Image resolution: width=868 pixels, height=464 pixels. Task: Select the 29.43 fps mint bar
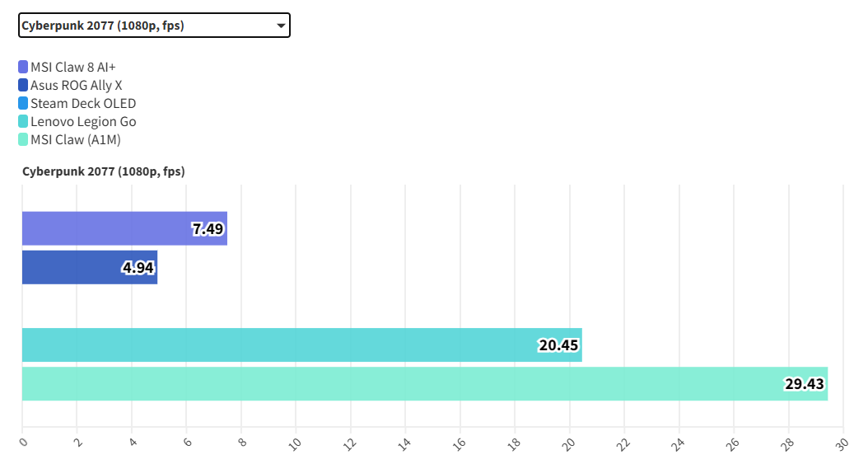pos(395,383)
